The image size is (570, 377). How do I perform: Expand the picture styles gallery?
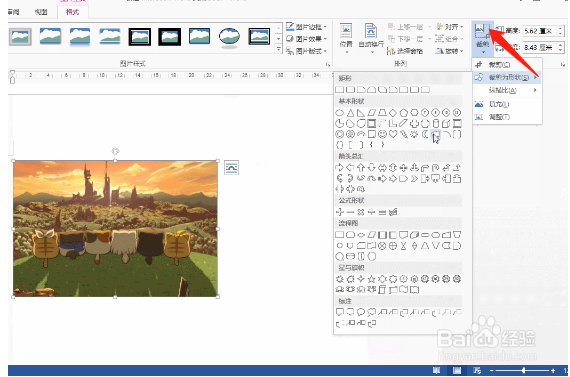278,49
